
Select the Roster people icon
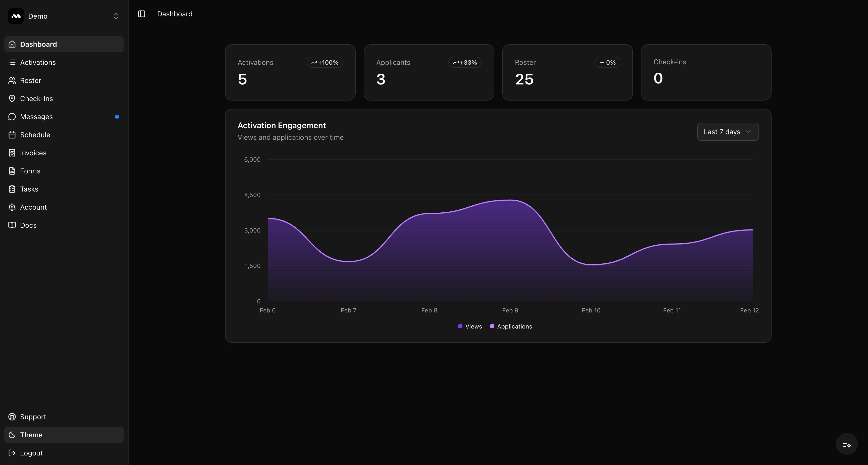(x=12, y=80)
